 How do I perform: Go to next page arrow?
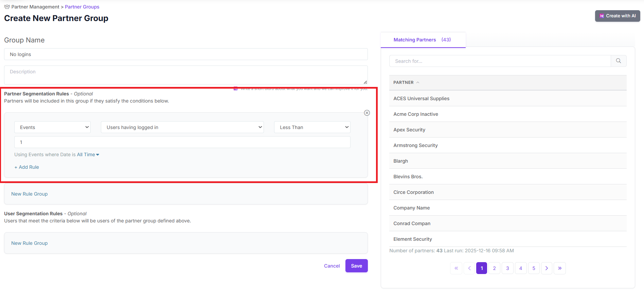pos(547,268)
